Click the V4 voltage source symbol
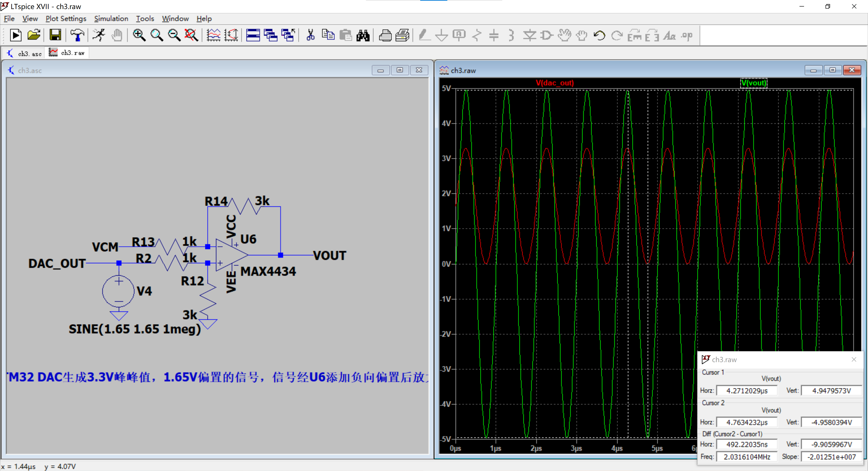 tap(119, 291)
